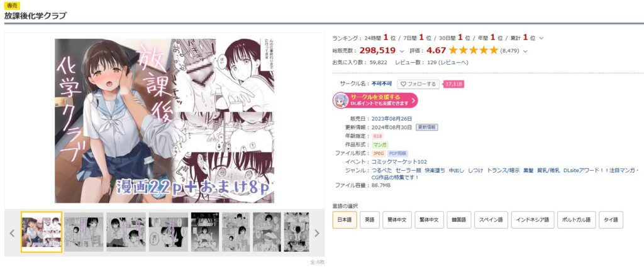644x270 pixels.
Task: Open the レビューへ reviews link
Action: [x=453, y=62]
